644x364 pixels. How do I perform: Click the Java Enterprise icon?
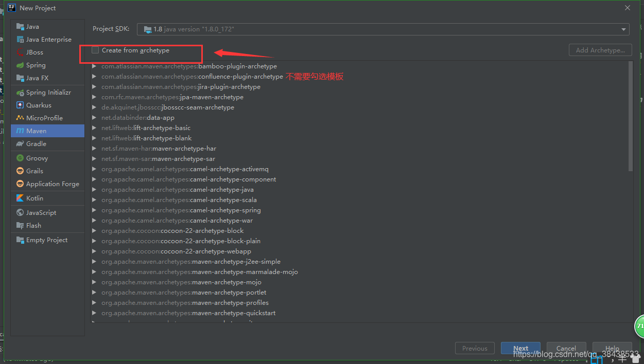20,40
